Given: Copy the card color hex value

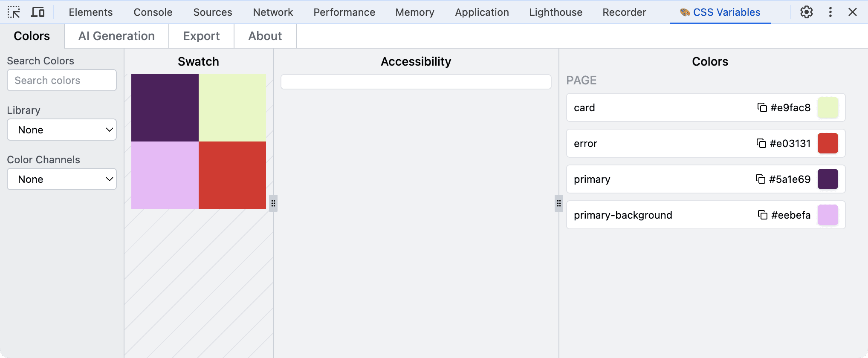Looking at the screenshot, I should (762, 107).
